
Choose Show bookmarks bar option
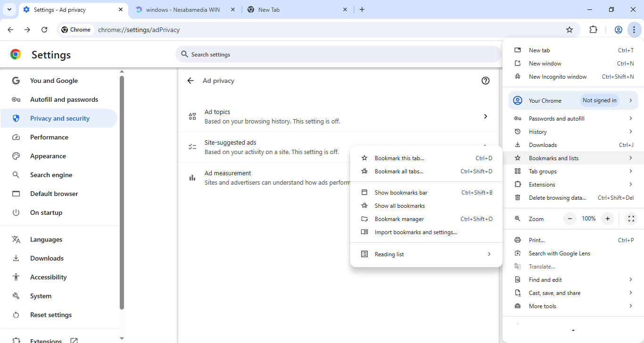point(401,193)
